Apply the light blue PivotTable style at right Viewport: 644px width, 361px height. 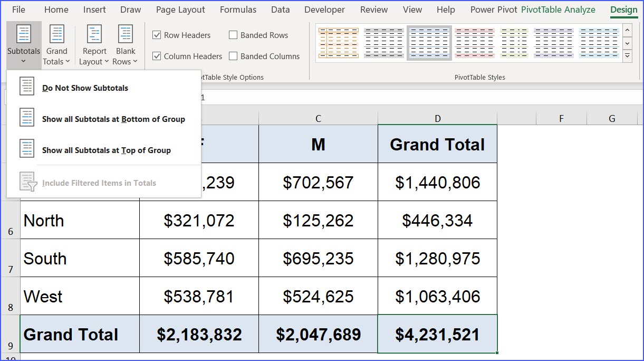(x=599, y=43)
